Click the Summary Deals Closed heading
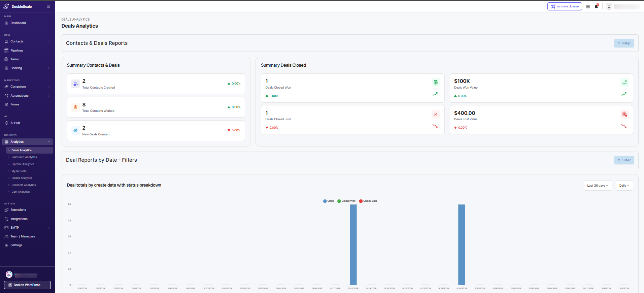644x293 pixels. (x=283, y=65)
